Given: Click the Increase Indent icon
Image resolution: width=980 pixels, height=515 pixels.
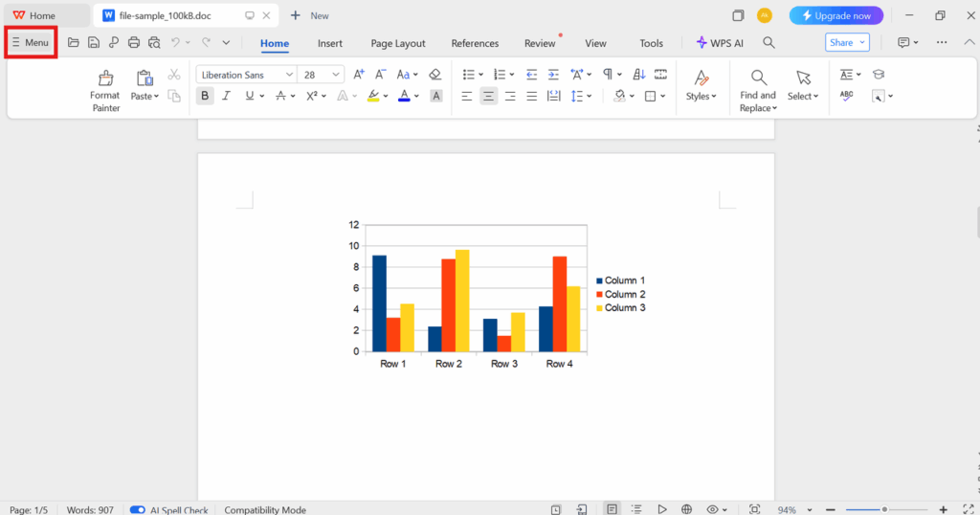Looking at the screenshot, I should (553, 75).
